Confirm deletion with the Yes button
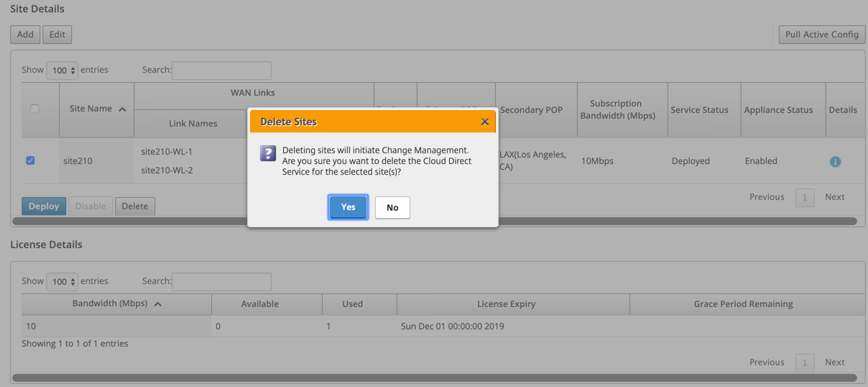This screenshot has width=868, height=387. tap(348, 207)
